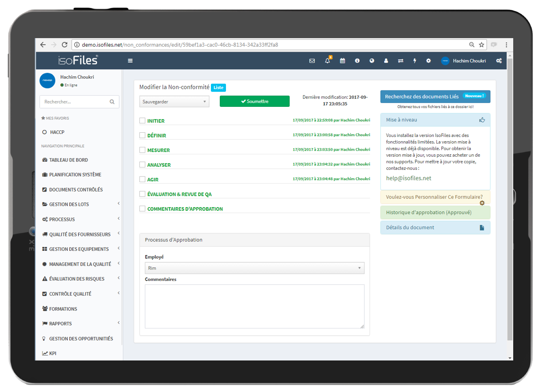Go back in the browser
The width and height of the screenshot is (541, 392).
[x=43, y=45]
